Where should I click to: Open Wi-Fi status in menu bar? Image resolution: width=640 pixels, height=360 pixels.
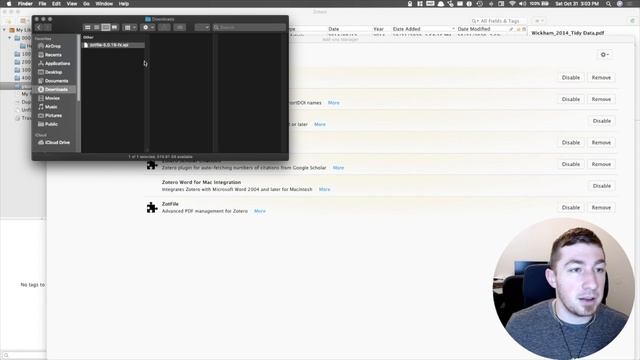pyautogui.click(x=512, y=4)
